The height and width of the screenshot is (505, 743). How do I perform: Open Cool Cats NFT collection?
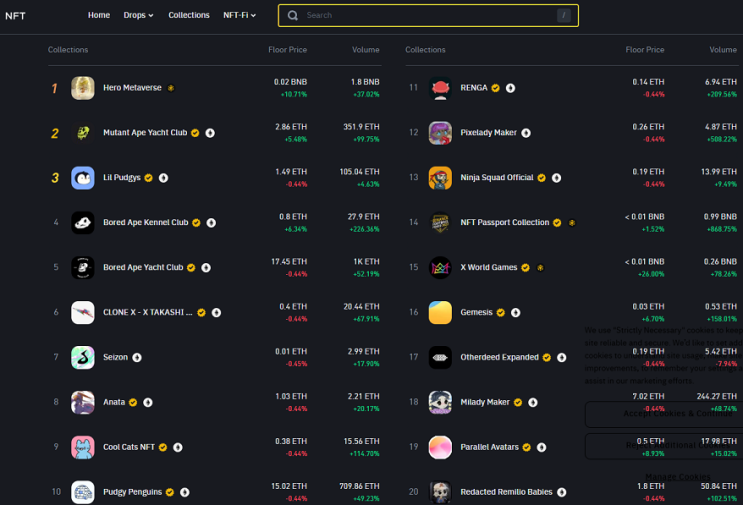tap(129, 447)
